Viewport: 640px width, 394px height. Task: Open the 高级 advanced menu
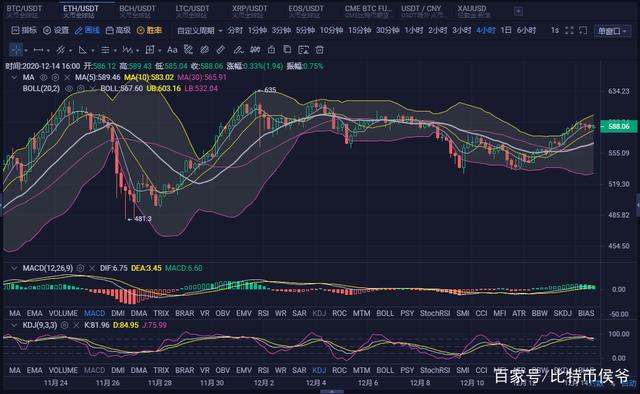[x=118, y=30]
